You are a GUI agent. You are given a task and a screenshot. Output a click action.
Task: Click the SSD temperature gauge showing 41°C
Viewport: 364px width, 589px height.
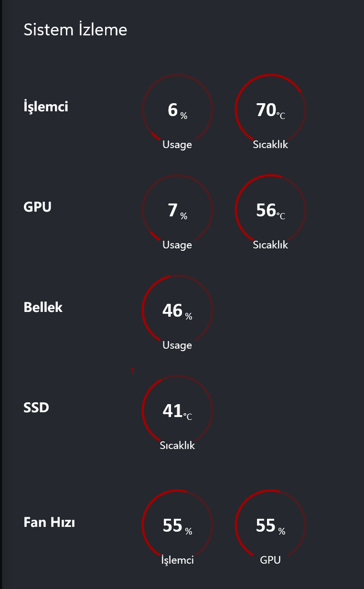coord(177,411)
